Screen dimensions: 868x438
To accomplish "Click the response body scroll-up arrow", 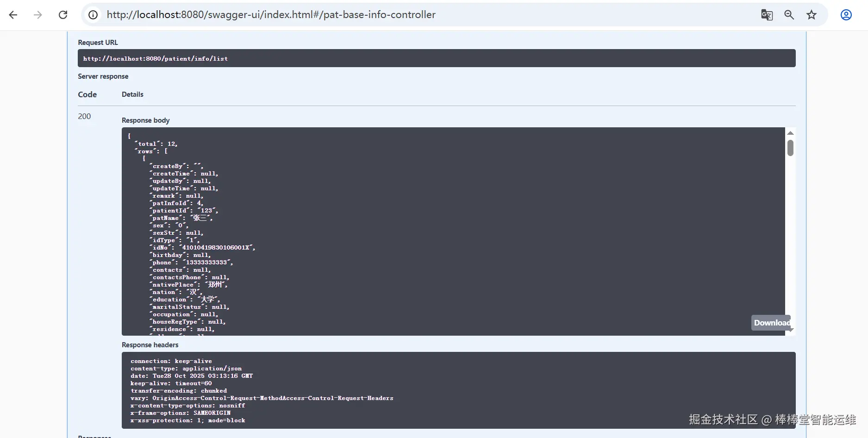I will (791, 133).
